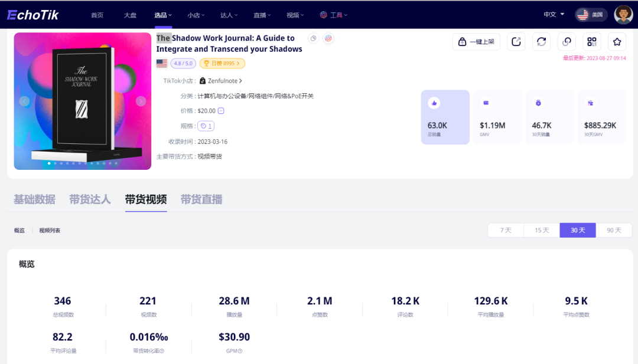Click the pie chart icon beside title

pyautogui.click(x=314, y=38)
